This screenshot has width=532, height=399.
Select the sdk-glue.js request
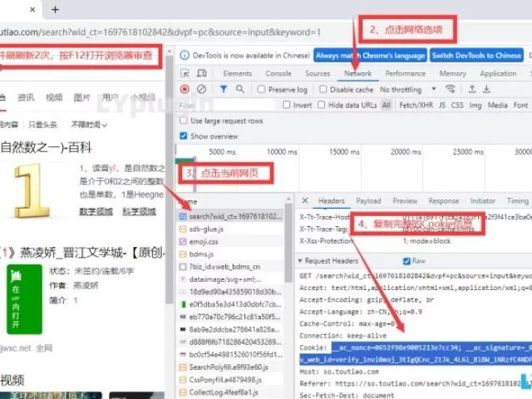[x=230, y=229]
